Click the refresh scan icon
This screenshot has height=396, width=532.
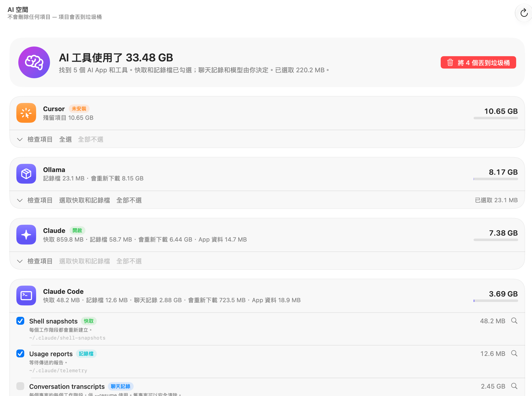[524, 13]
